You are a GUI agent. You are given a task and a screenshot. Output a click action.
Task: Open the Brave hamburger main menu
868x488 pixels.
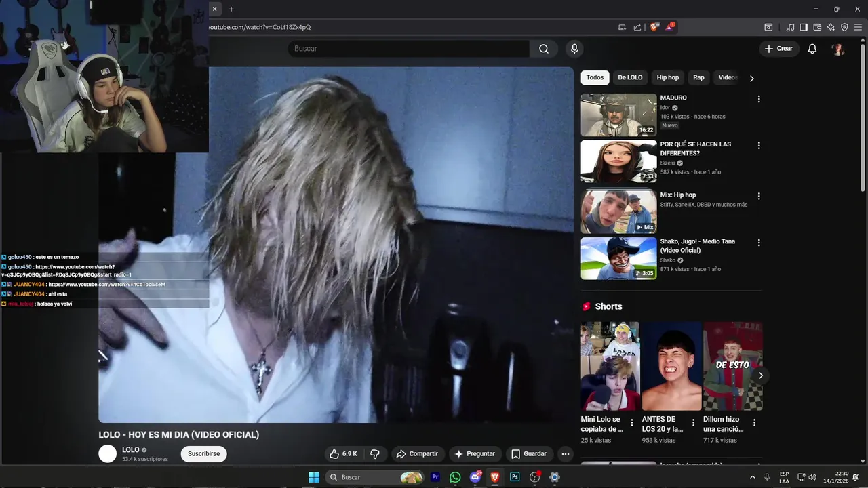858,27
